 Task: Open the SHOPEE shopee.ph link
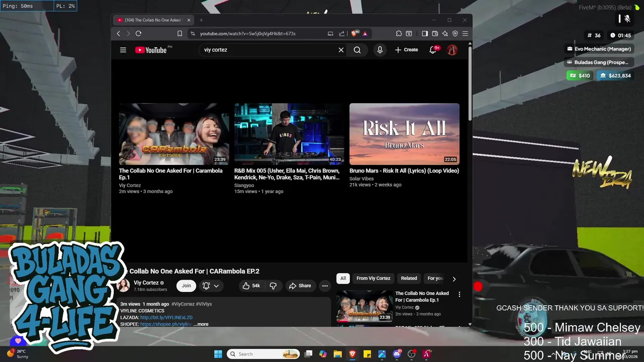166,324
